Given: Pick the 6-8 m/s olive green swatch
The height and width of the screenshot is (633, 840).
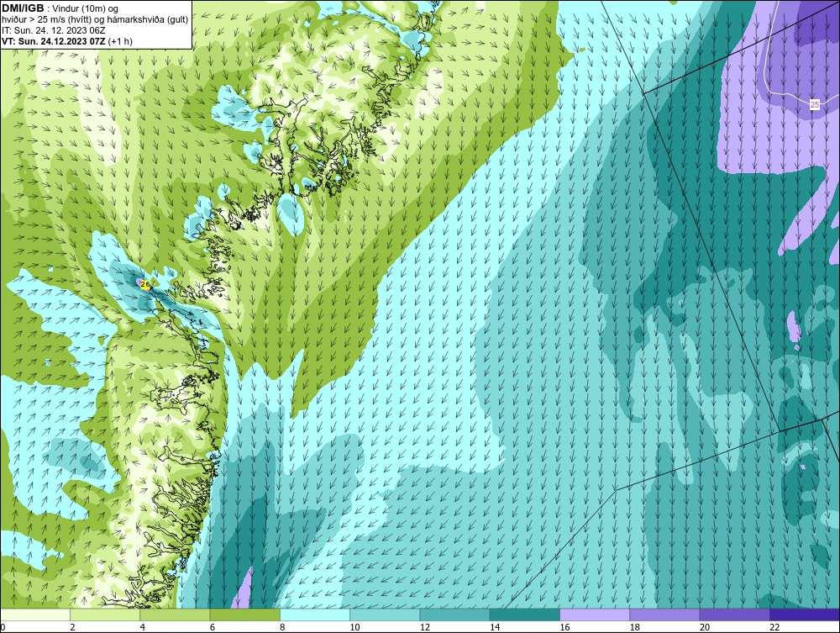Looking at the screenshot, I should click(x=244, y=615).
